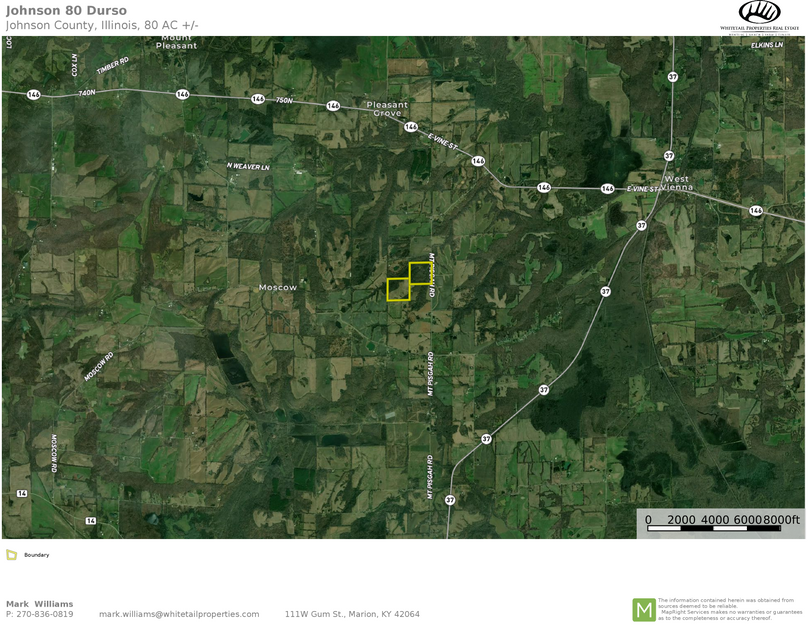This screenshot has height=625, width=808.
Task: Click the N Weaver Ln road label
Action: [x=248, y=166]
